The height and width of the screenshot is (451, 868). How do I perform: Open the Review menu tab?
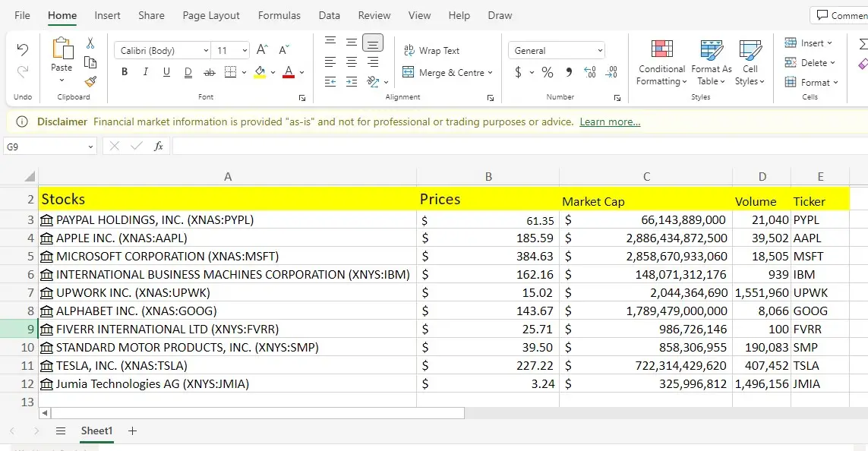[x=374, y=15]
